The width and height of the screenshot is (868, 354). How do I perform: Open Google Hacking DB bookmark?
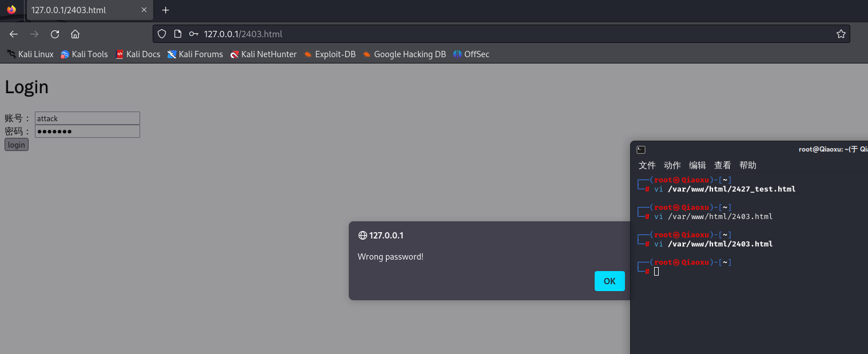404,54
